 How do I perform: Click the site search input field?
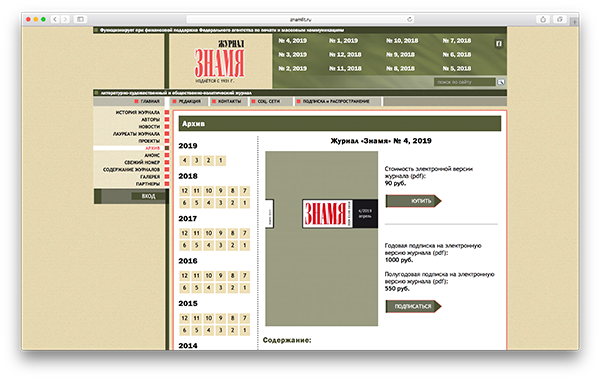click(x=465, y=82)
